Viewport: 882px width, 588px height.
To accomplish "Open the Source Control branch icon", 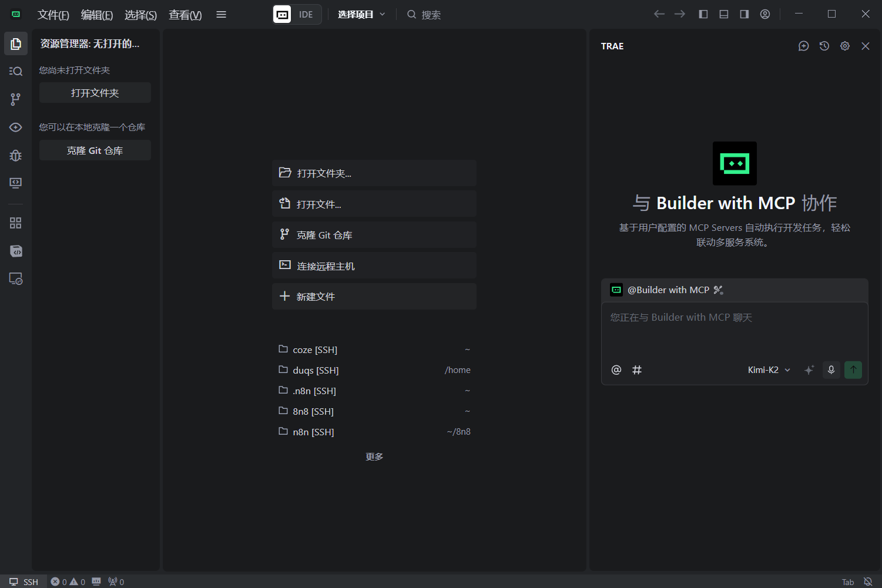I will pos(16,99).
